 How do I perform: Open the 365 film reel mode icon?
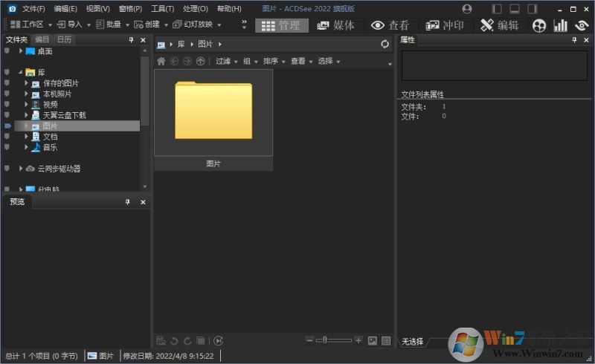pos(539,25)
